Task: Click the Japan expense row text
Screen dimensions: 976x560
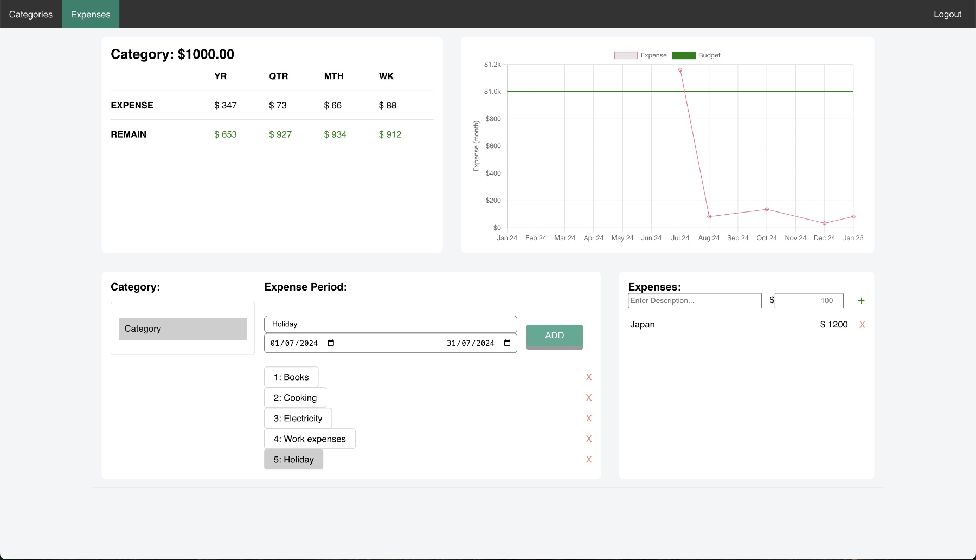Action: 643,325
